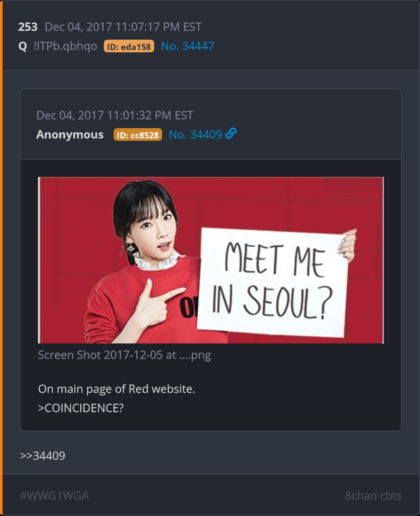Click the orange left border stripe

coord(1,258)
